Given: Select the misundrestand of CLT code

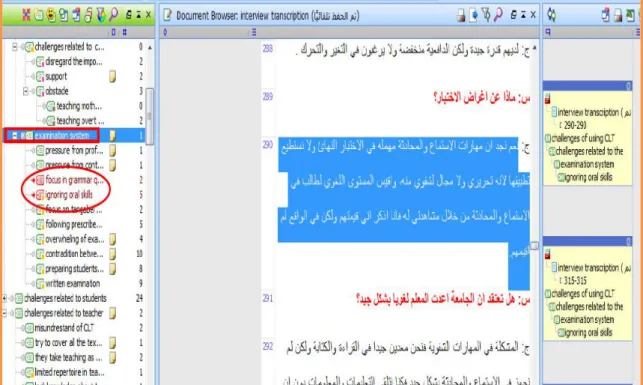Looking at the screenshot, I should coord(64,328).
